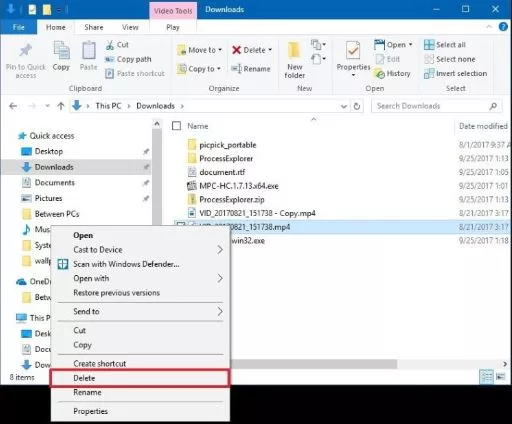Screen dimensions: 512x424
Task: Click the History icon in ribbon
Action: (x=379, y=74)
